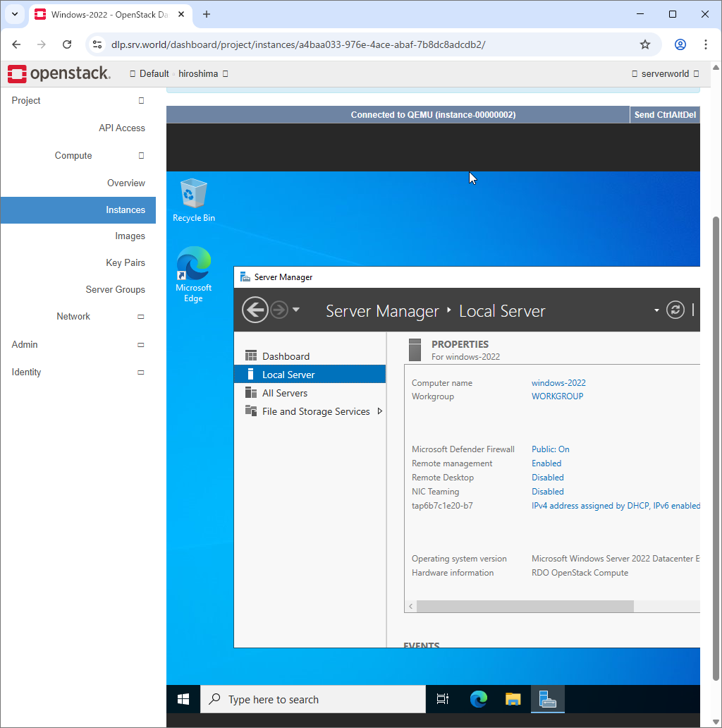Click computer name windows-2022 link

(558, 382)
